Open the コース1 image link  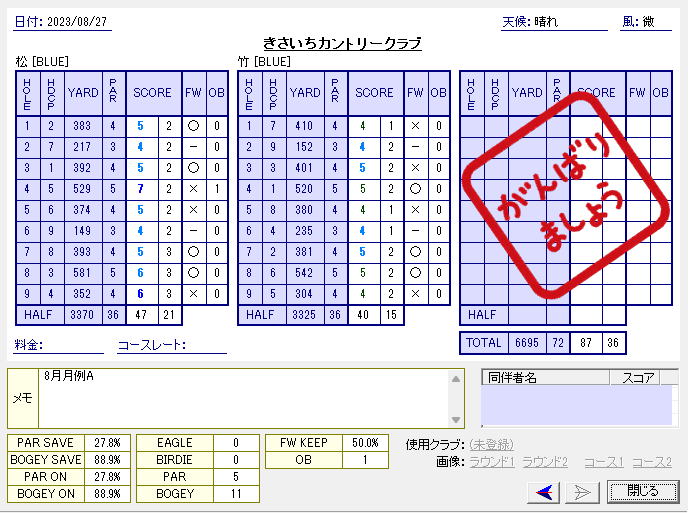click(604, 462)
